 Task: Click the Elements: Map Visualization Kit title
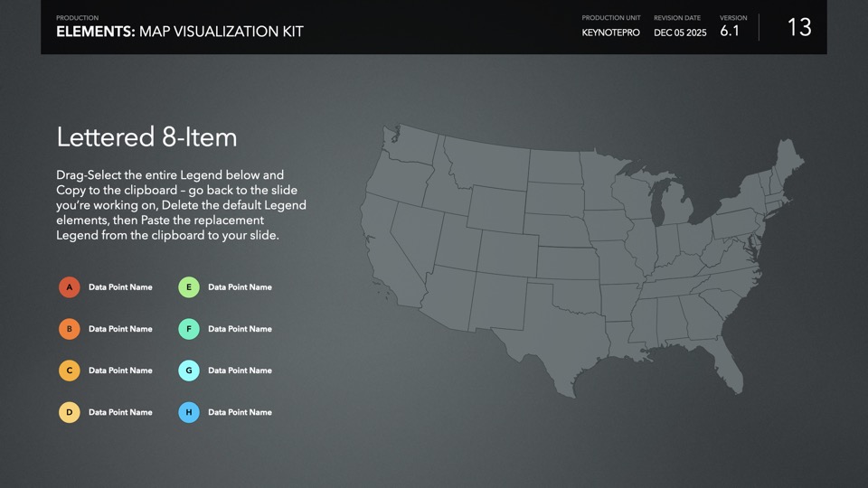click(x=180, y=32)
